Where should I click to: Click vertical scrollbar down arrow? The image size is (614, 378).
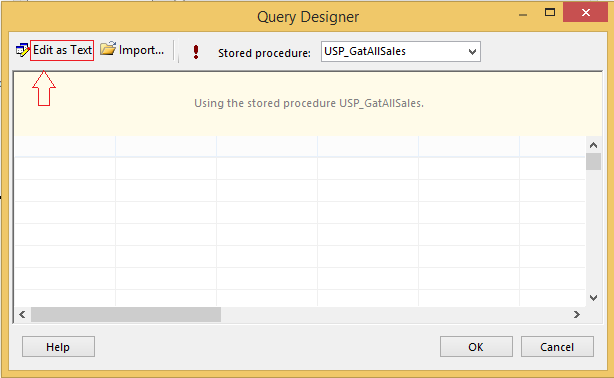(x=594, y=298)
